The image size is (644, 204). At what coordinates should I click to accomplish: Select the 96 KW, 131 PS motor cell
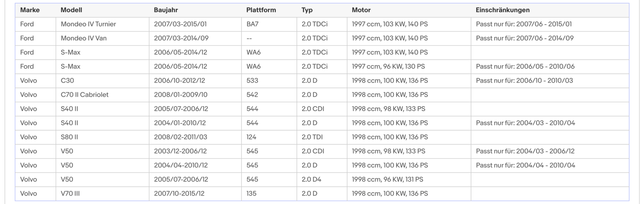click(x=387, y=179)
